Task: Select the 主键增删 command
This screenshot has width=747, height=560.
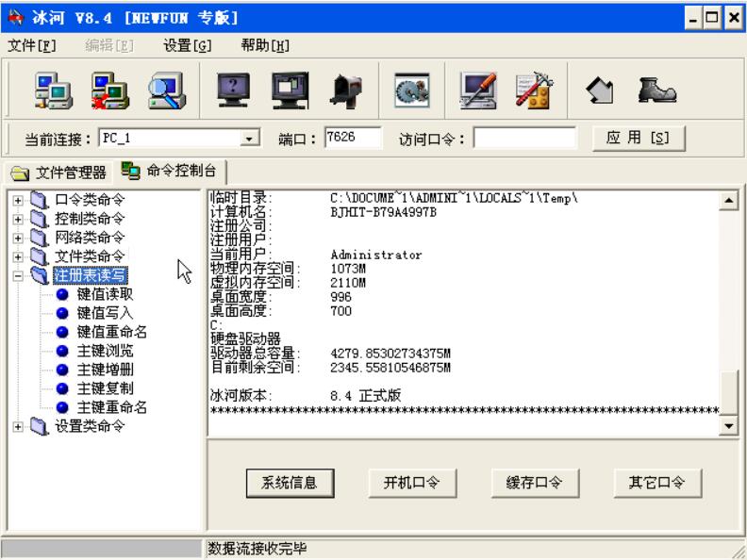Action: [x=105, y=370]
